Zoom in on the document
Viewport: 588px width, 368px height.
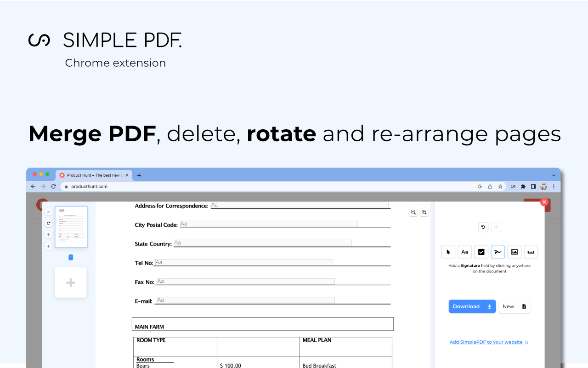point(424,212)
